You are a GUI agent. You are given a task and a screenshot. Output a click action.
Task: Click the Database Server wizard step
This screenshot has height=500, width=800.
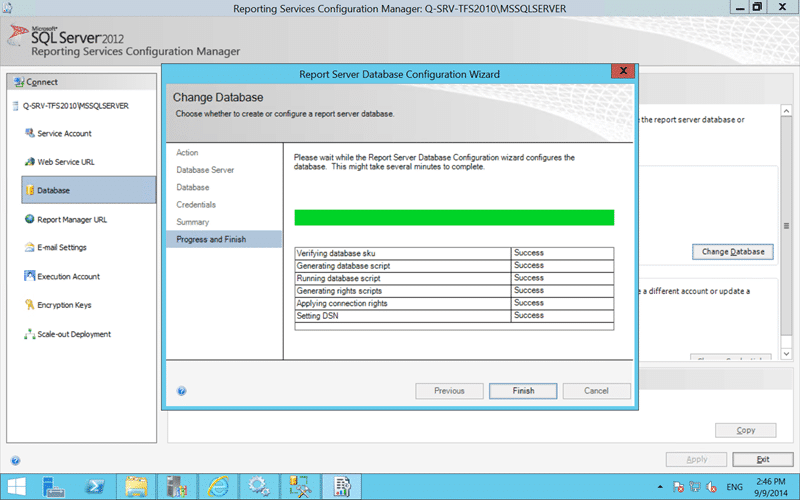(205, 170)
